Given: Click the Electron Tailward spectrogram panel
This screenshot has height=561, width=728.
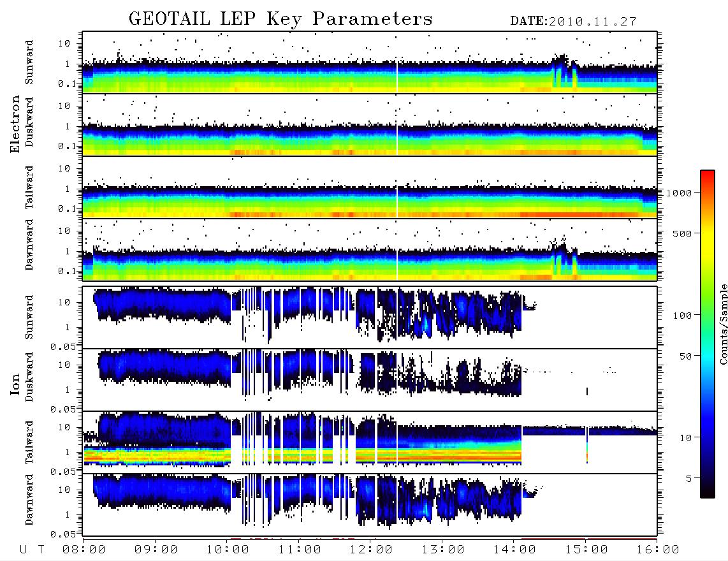Looking at the screenshot, I should coord(370,187).
